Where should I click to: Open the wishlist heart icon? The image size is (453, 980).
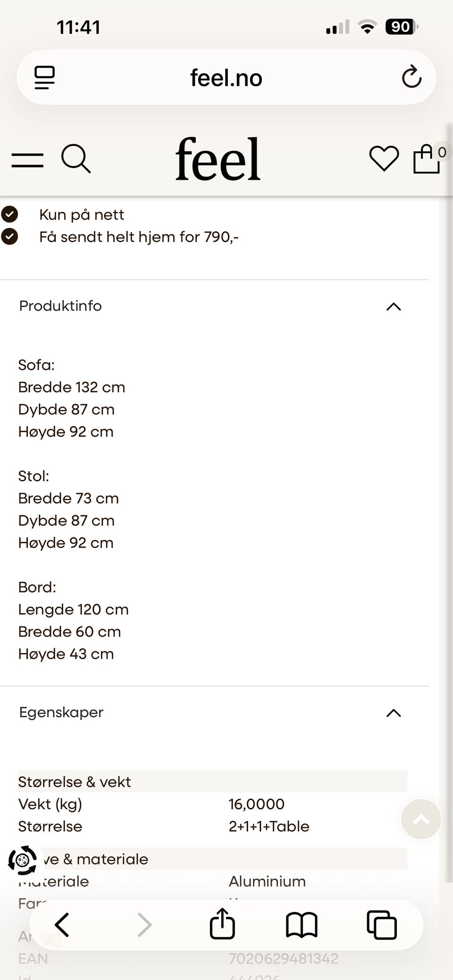tap(384, 159)
